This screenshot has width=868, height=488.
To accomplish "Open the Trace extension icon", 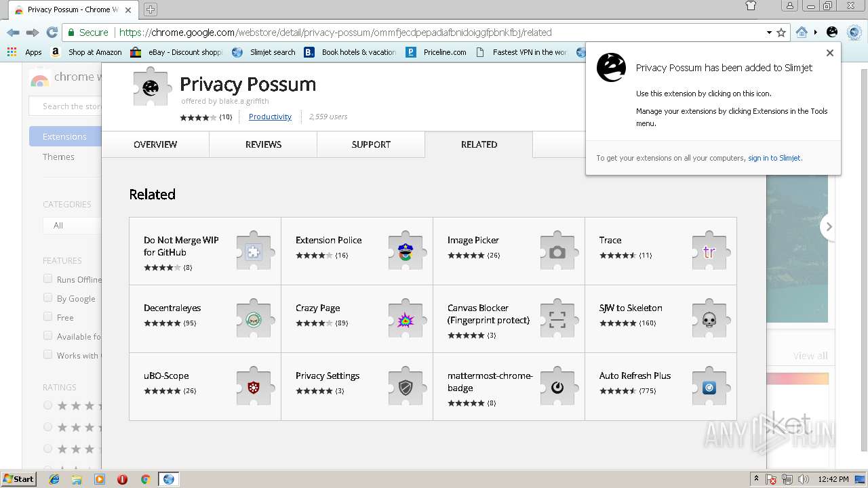I will point(709,251).
